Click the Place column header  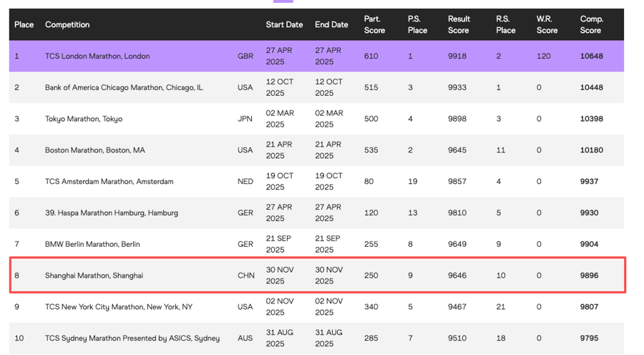24,25
